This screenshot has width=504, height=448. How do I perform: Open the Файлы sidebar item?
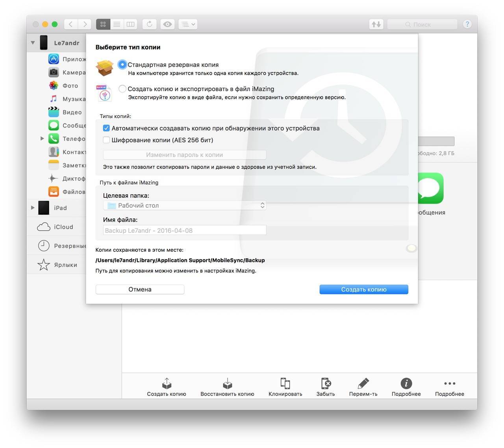tap(67, 192)
